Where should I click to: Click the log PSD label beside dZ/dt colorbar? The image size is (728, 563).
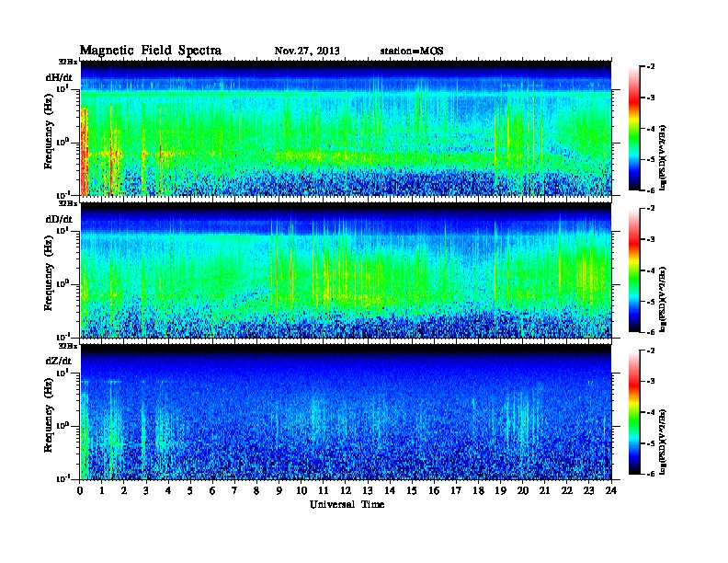(x=663, y=442)
